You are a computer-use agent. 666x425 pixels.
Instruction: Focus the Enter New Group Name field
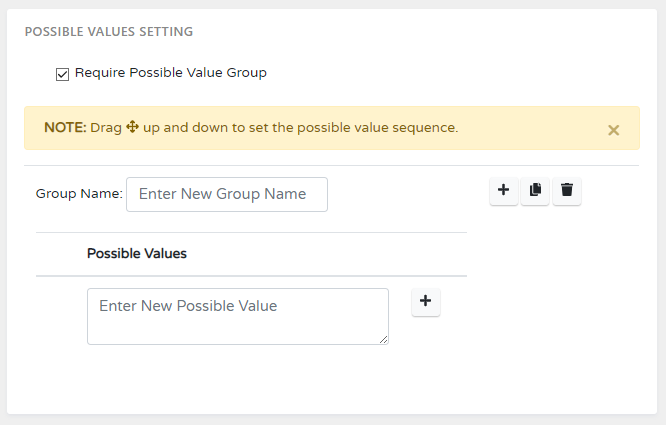(x=227, y=194)
